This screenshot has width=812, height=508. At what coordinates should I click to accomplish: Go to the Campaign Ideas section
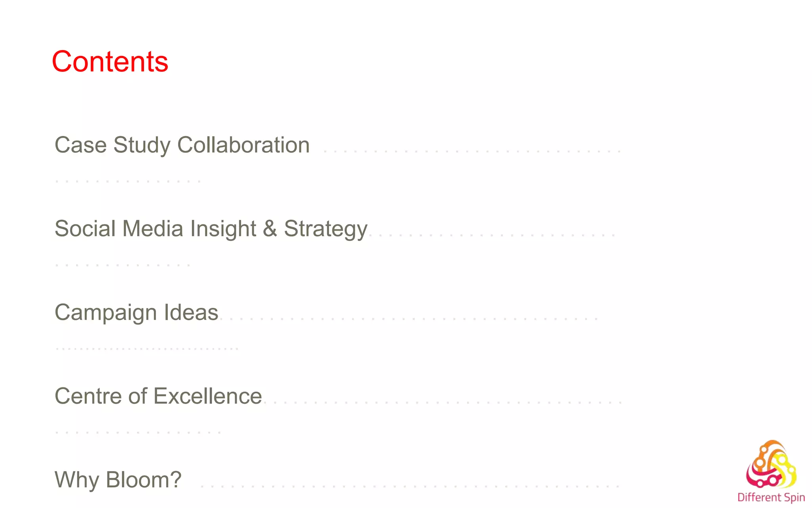point(137,313)
